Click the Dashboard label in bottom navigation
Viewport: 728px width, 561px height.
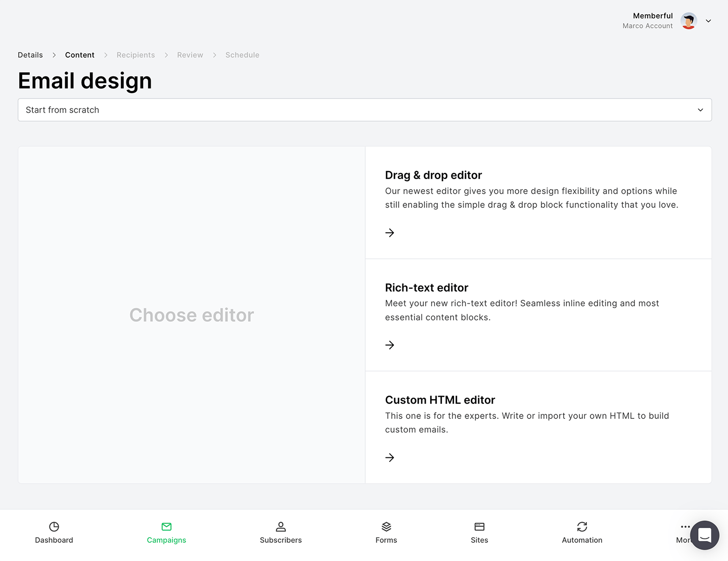54,540
